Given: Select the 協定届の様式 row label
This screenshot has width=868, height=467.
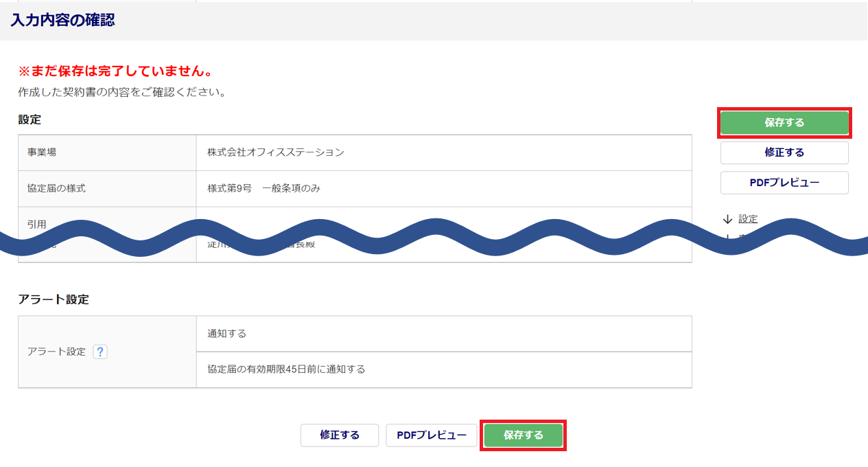Looking at the screenshot, I should (57, 188).
